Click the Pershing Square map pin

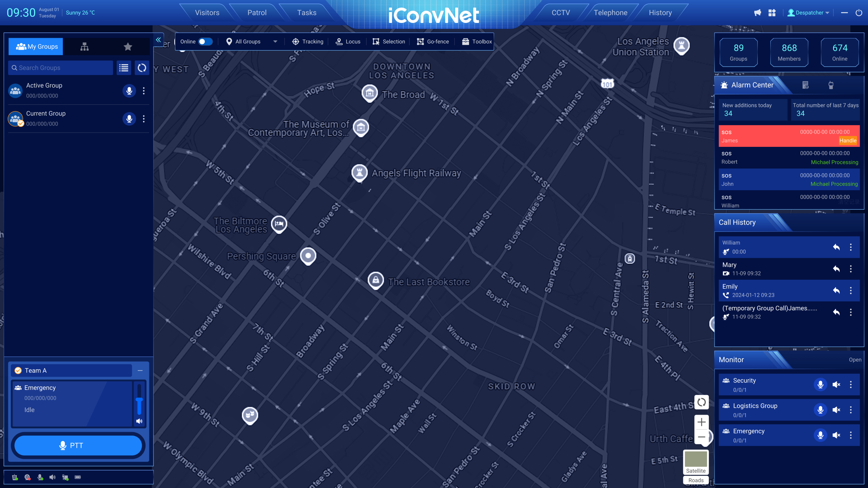pos(308,256)
